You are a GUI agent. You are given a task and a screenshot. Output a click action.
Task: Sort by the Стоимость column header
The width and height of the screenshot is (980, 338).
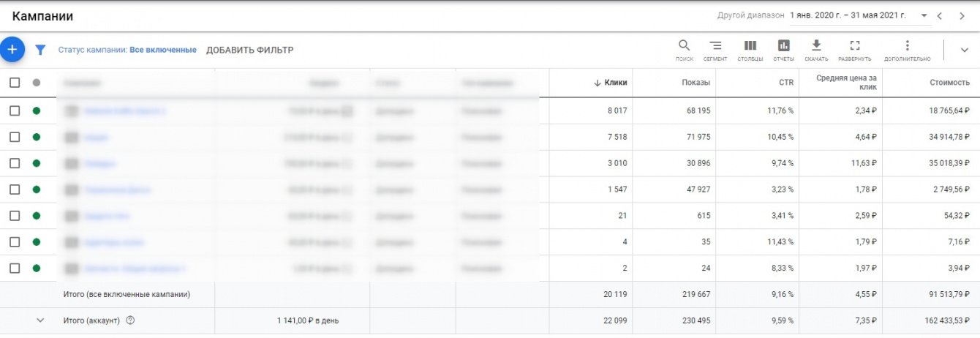[x=949, y=83]
